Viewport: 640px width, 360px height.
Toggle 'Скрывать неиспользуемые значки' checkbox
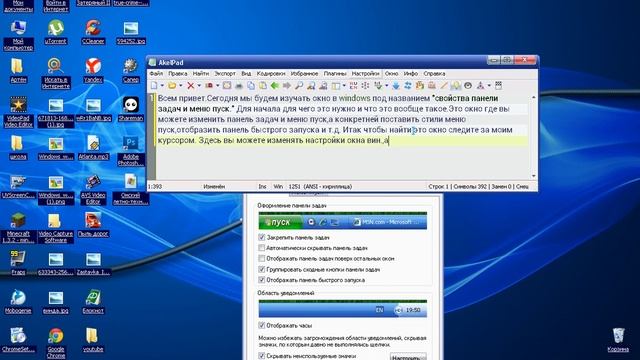pos(262,356)
